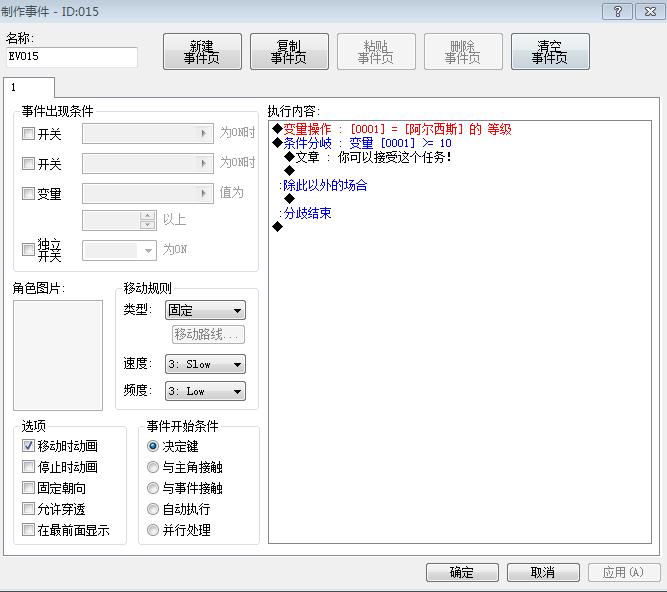The width and height of the screenshot is (667, 592).
Task: Close the 制作事件 dialog window
Action: (x=650, y=11)
